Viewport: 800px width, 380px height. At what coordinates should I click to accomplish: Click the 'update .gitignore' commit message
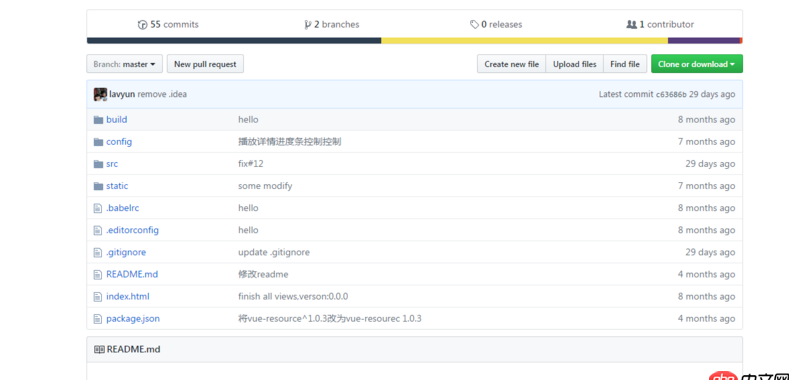(x=274, y=252)
